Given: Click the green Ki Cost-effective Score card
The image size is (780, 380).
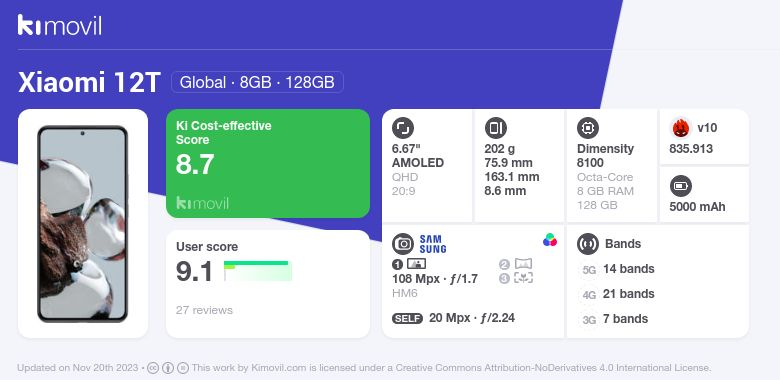Looking at the screenshot, I should pos(268,163).
